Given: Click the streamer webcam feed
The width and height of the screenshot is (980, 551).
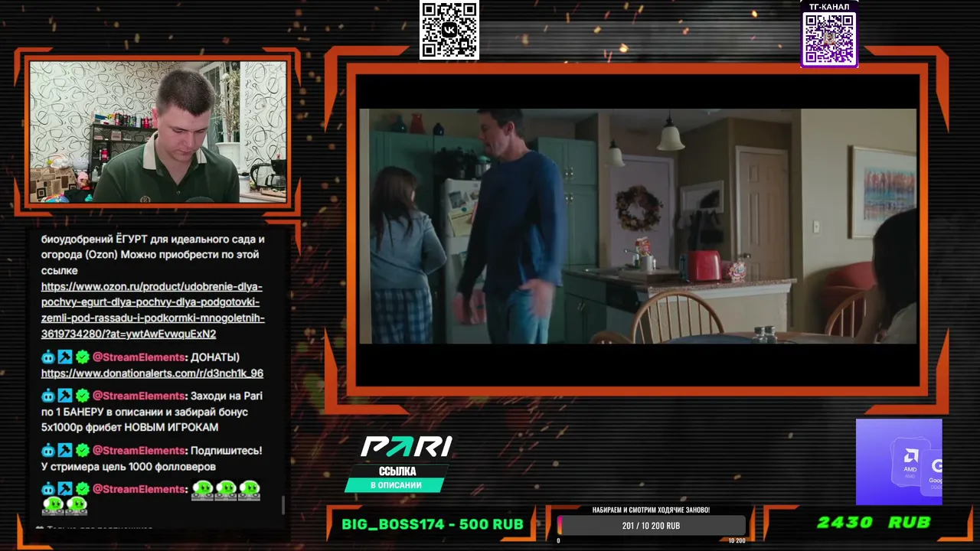Looking at the screenshot, I should (x=158, y=132).
